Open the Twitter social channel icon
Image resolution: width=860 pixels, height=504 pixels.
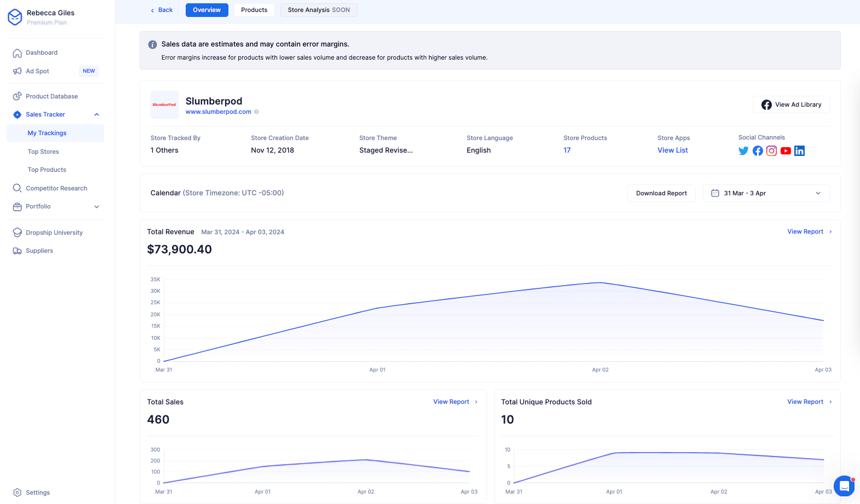click(x=743, y=151)
